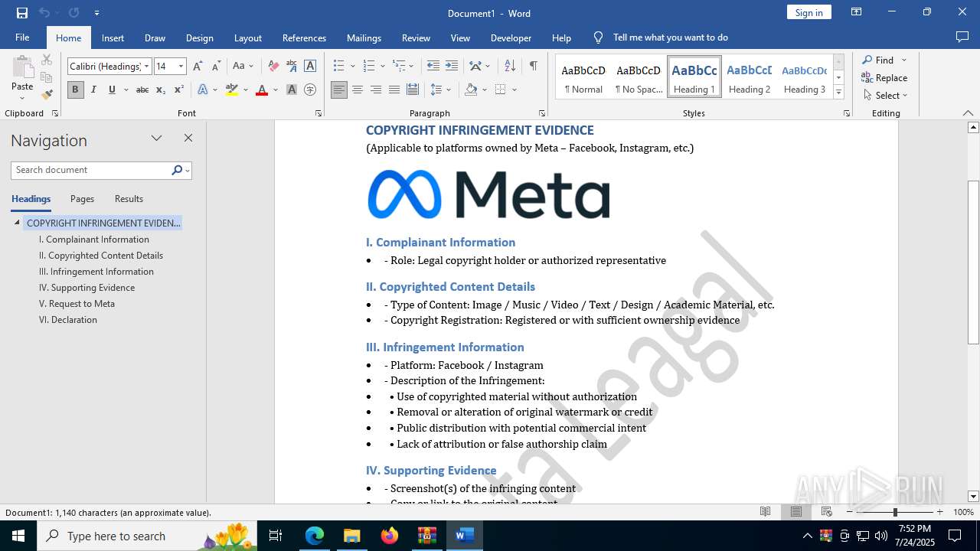
Task: Click the Character Shading icon
Action: pyautogui.click(x=291, y=90)
